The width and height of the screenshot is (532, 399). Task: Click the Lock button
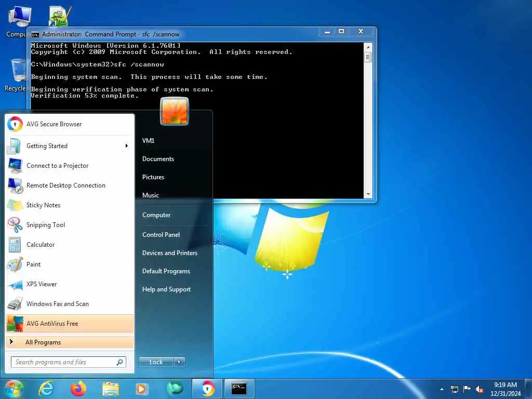(156, 362)
